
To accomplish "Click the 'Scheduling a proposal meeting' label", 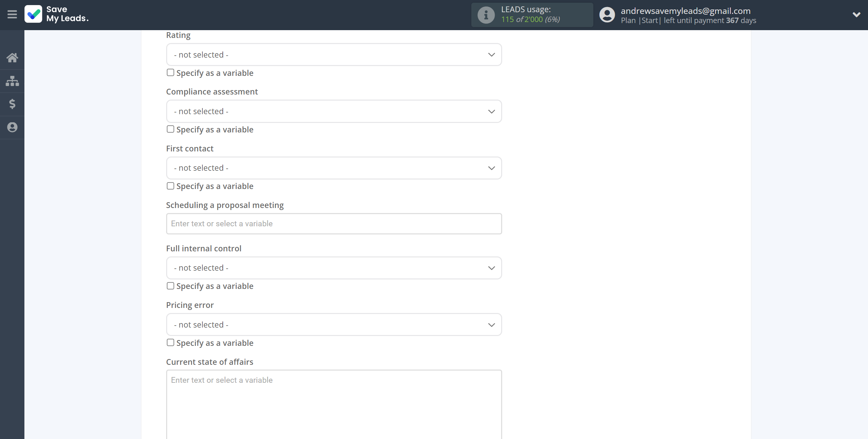I will click(x=225, y=205).
